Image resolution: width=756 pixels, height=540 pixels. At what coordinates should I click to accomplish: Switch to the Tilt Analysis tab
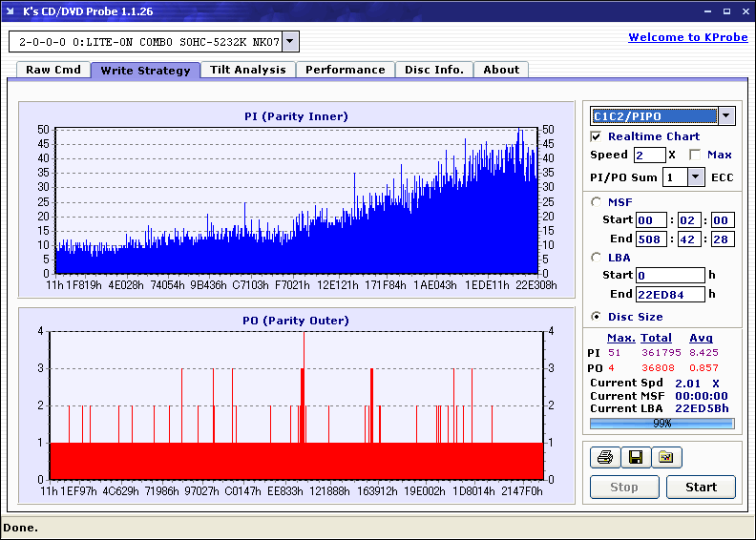pos(248,70)
